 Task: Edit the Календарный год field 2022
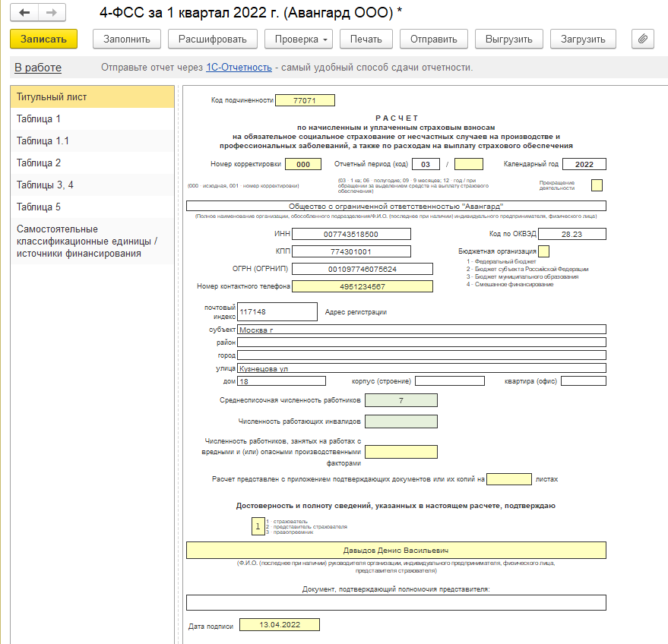(584, 164)
